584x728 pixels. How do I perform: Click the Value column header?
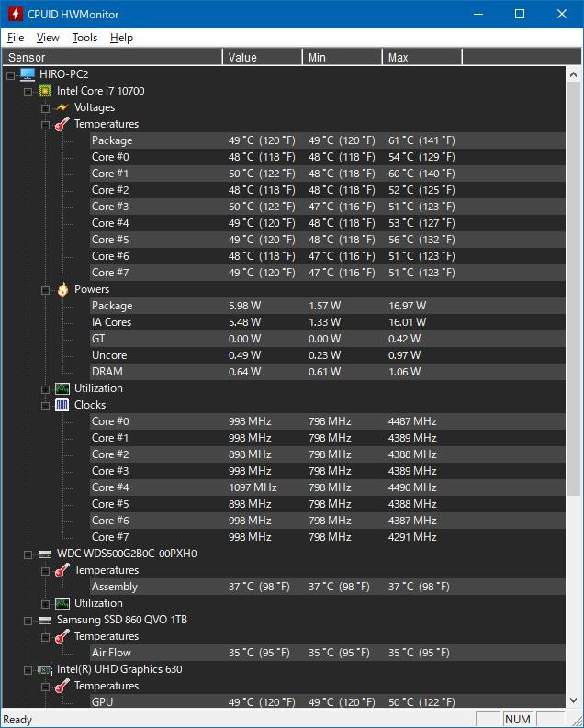pos(263,57)
